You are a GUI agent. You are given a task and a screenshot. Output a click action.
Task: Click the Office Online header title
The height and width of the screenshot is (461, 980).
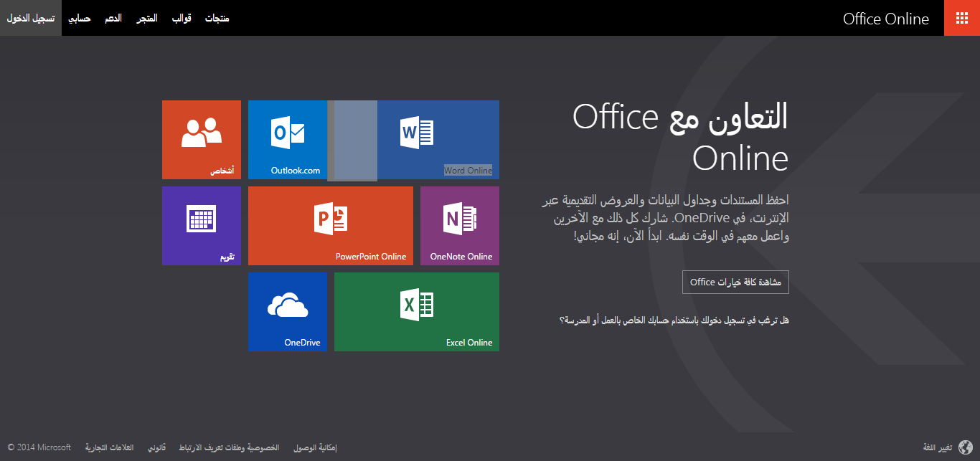tap(886, 19)
